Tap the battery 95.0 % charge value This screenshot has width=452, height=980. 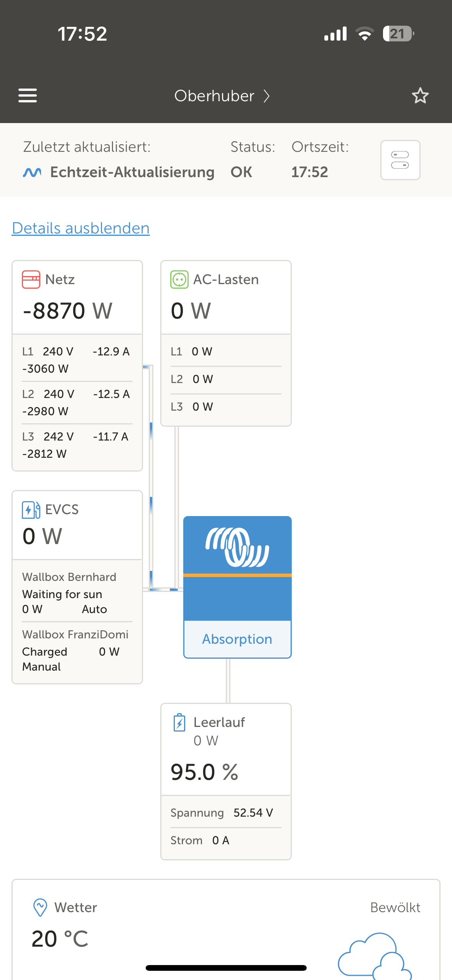[x=204, y=772]
